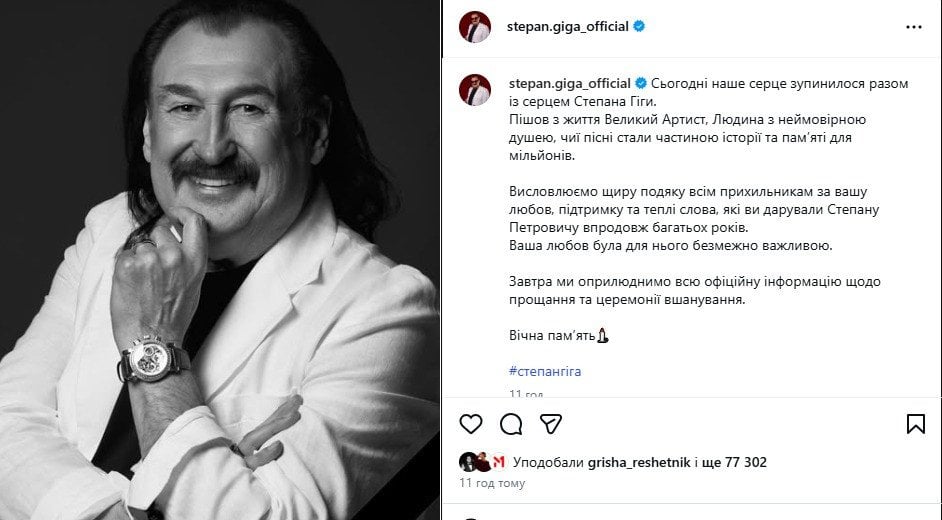The width and height of the screenshot is (942, 520).
Task: Open stepan.giga_official username in the header
Action: tap(568, 26)
